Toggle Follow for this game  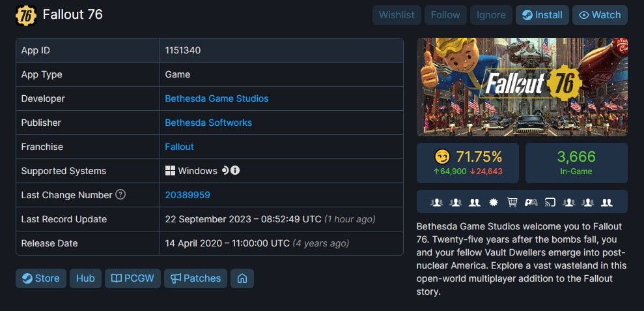click(445, 15)
